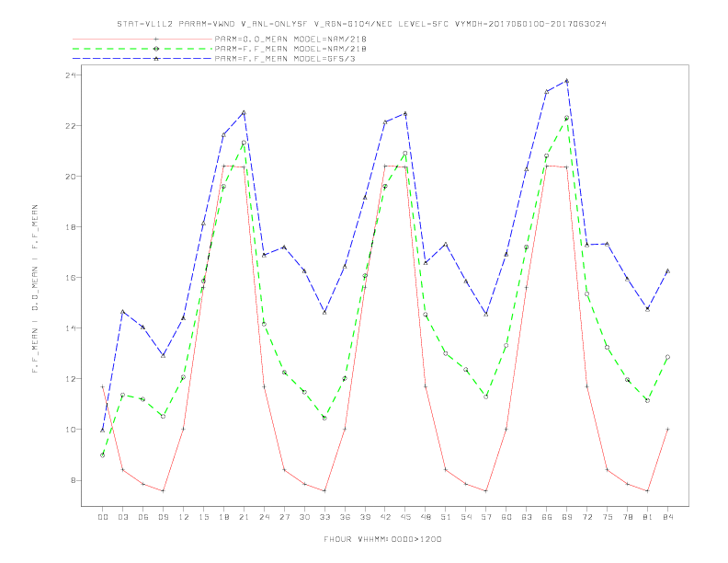The image size is (728, 563).
Task: Click the vertical y-axis title F.F_MEAN | O.O_MEAN
Action: pyautogui.click(x=35, y=289)
